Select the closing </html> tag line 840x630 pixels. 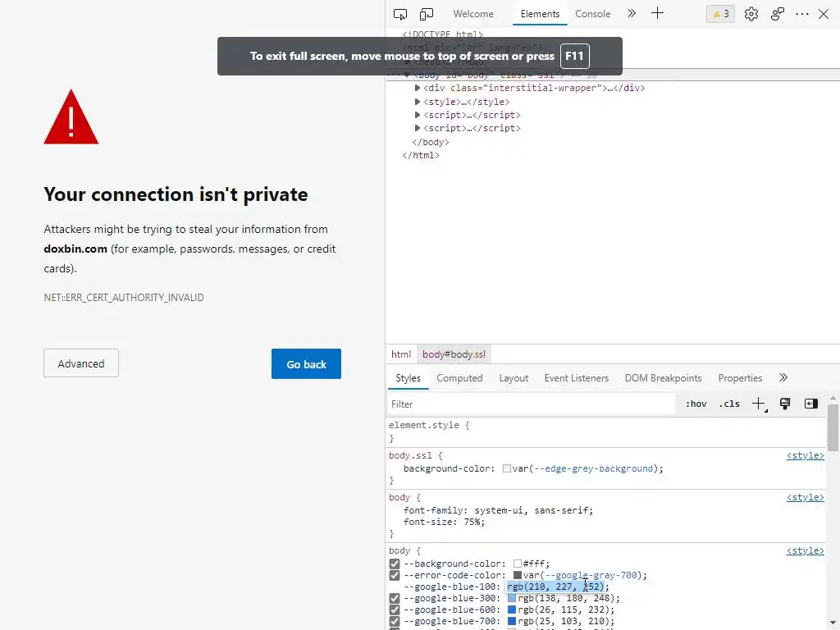pyautogui.click(x=421, y=155)
